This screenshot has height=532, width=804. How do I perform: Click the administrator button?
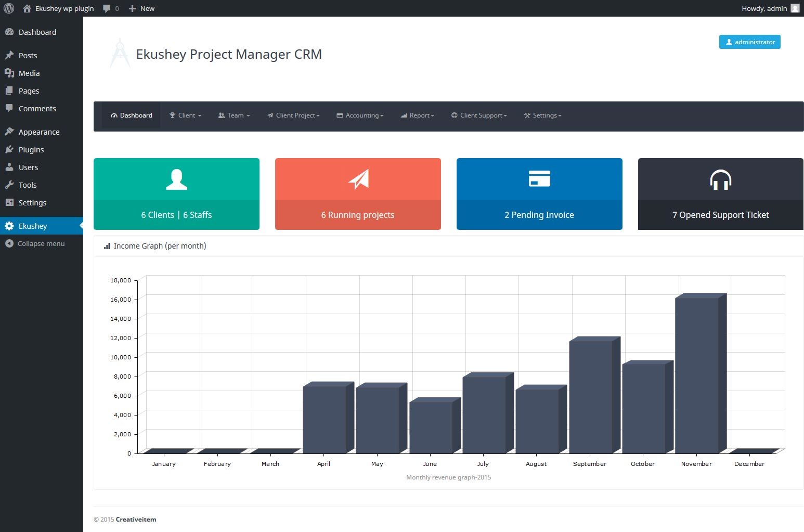[749, 42]
